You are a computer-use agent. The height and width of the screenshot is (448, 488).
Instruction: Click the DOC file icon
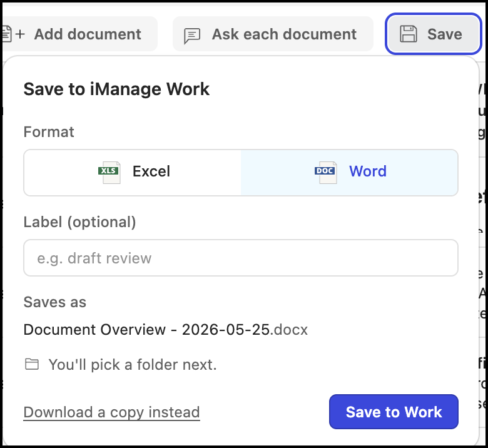coord(325,172)
